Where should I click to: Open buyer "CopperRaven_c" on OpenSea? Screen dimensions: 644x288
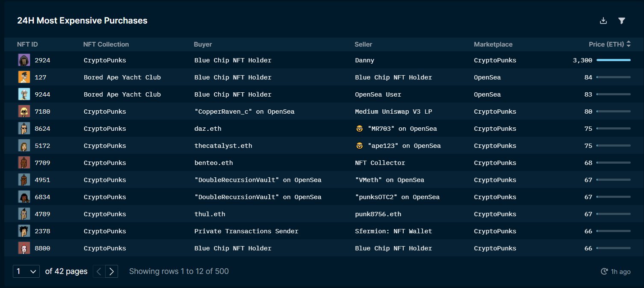point(244,112)
